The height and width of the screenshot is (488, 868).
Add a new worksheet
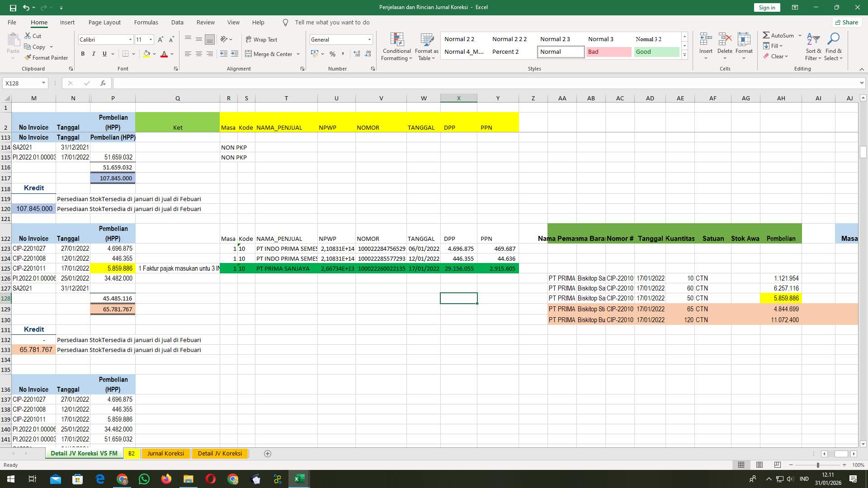pyautogui.click(x=267, y=453)
